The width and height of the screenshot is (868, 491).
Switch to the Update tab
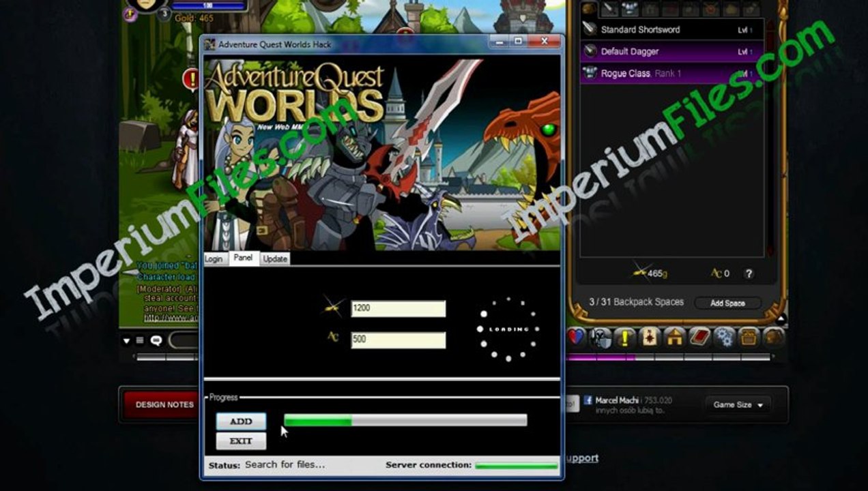pyautogui.click(x=275, y=259)
